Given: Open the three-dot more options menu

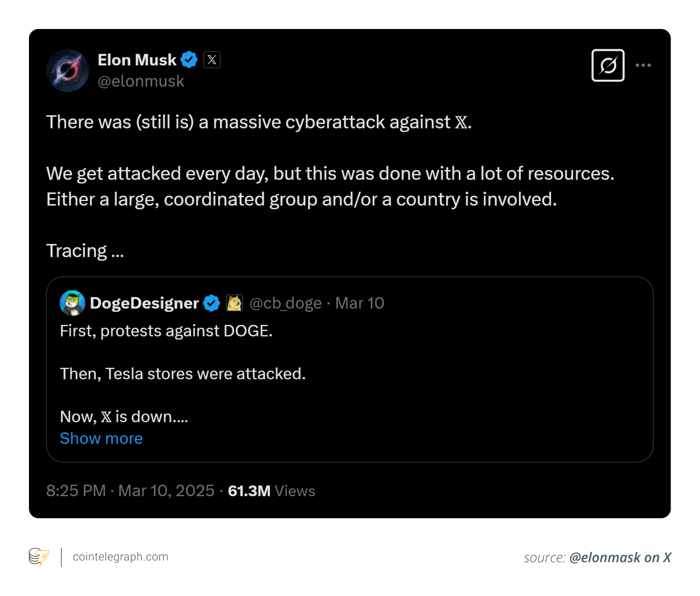Looking at the screenshot, I should click(643, 65).
